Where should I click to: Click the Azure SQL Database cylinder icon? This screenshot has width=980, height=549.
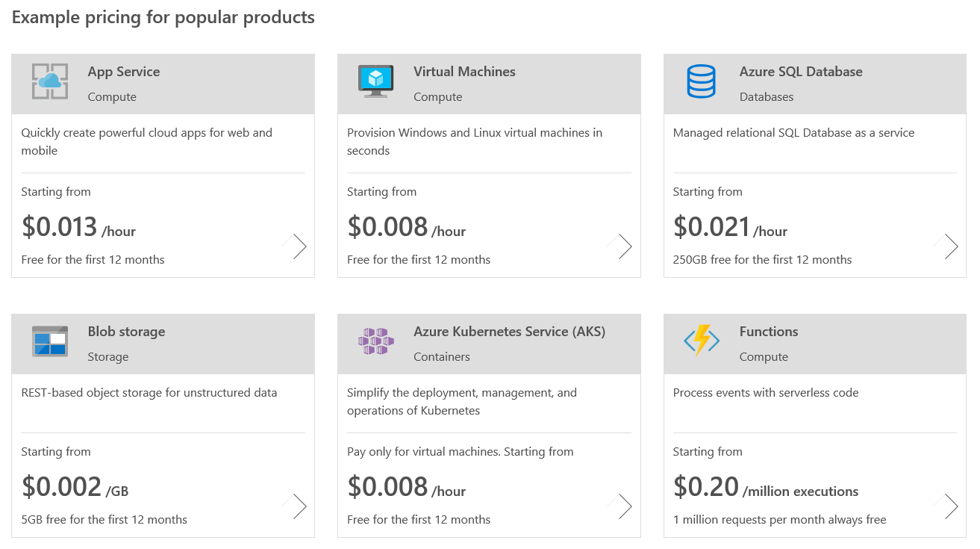click(x=702, y=81)
